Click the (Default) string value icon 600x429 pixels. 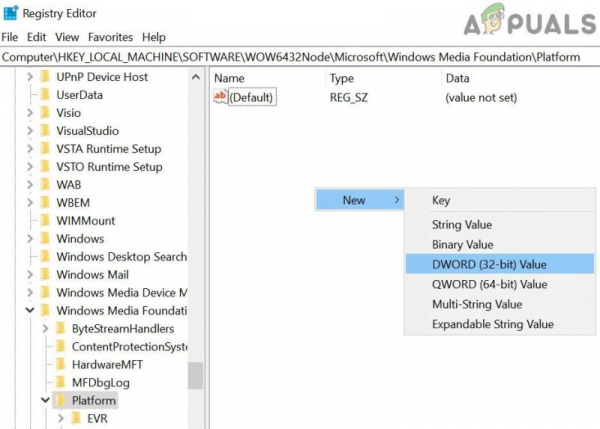point(220,97)
